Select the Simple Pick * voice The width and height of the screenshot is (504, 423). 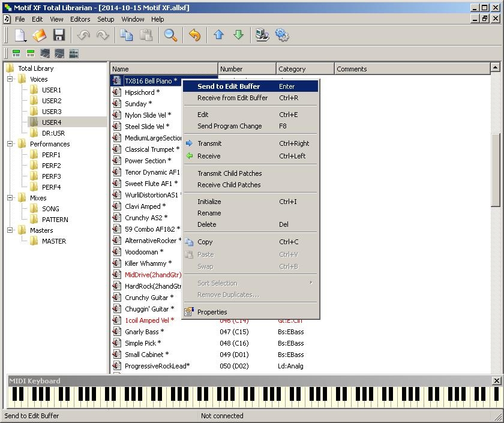pos(143,343)
